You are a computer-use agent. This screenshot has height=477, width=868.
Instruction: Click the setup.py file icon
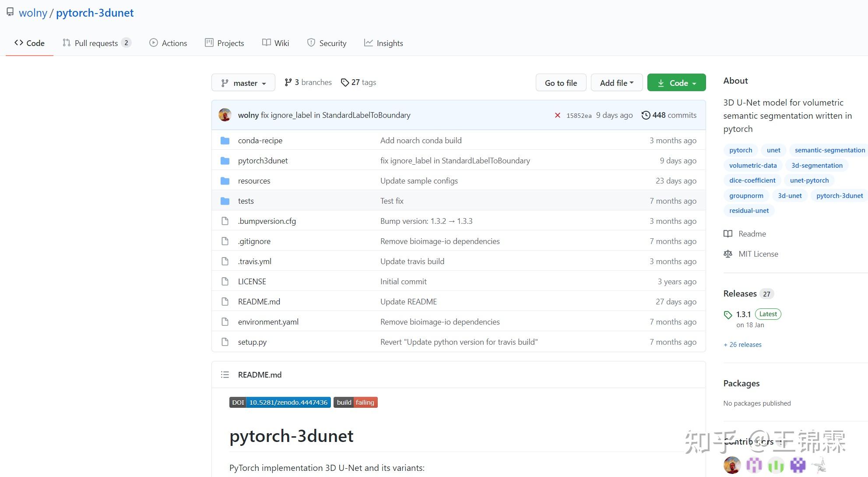click(x=225, y=342)
